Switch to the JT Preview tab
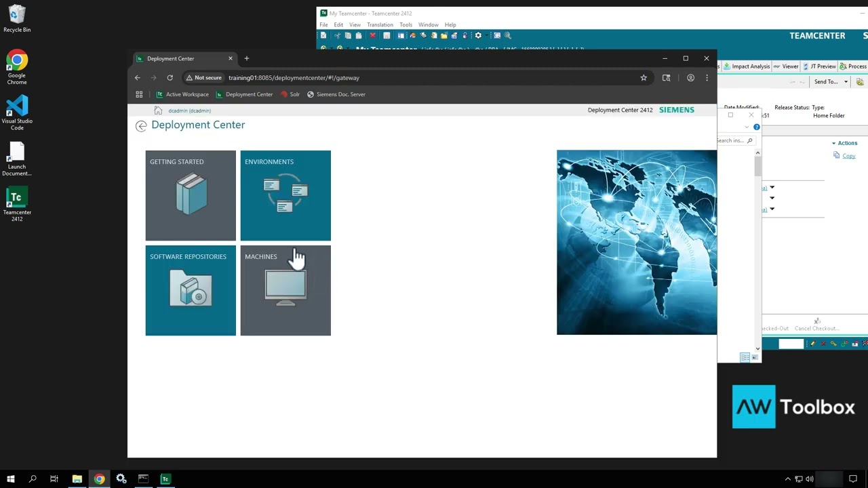The image size is (868, 488). coord(819,66)
